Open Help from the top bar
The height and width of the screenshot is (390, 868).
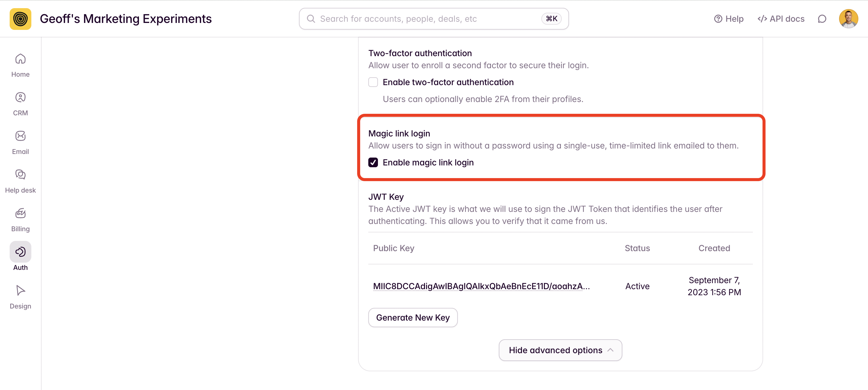[728, 19]
